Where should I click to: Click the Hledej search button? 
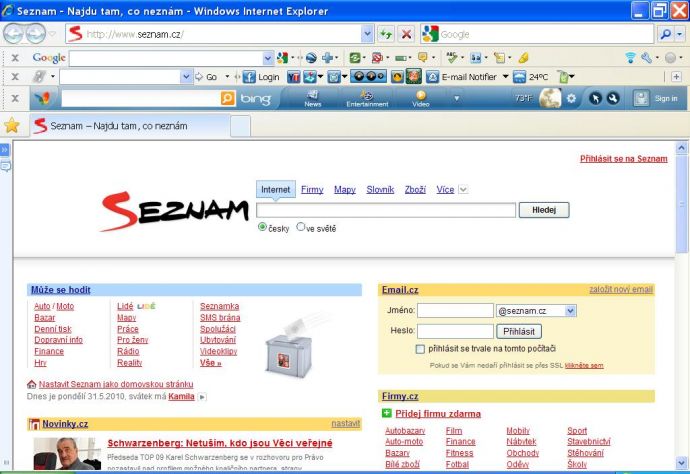544,210
